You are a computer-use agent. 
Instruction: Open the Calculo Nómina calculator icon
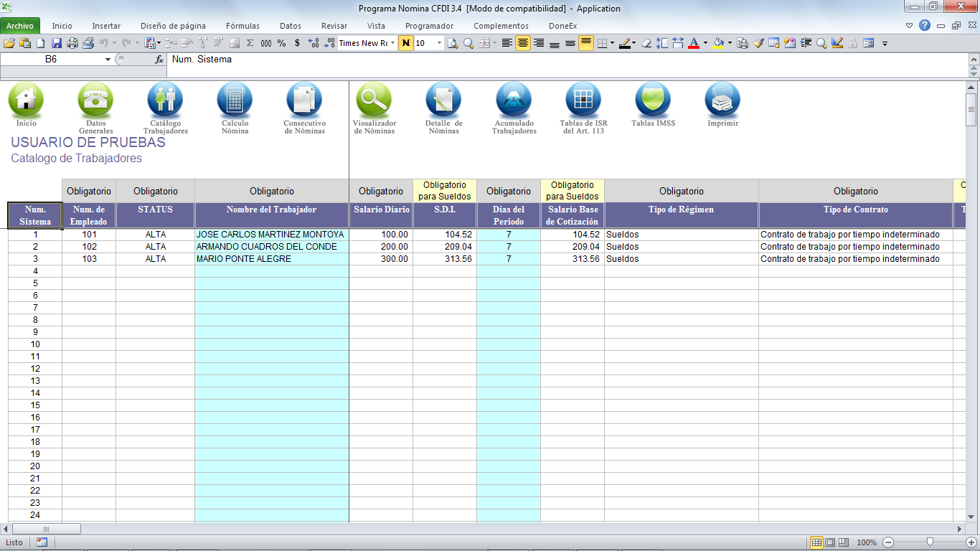point(235,100)
